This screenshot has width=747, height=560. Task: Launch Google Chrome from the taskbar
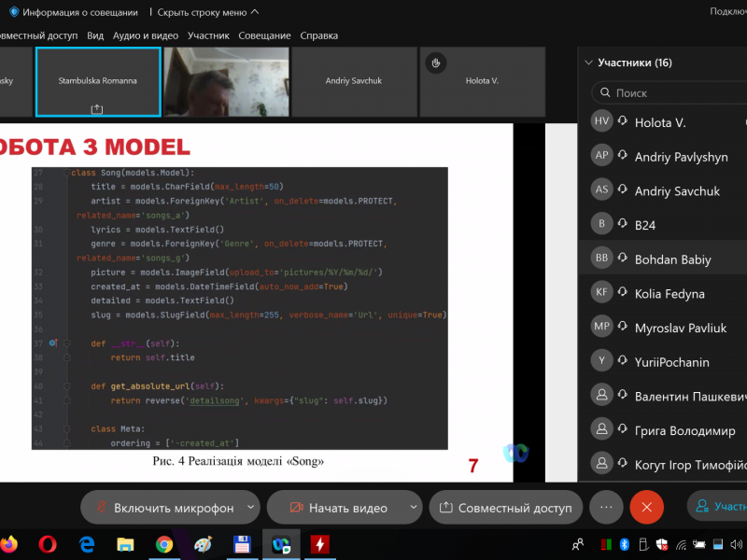pos(164,543)
